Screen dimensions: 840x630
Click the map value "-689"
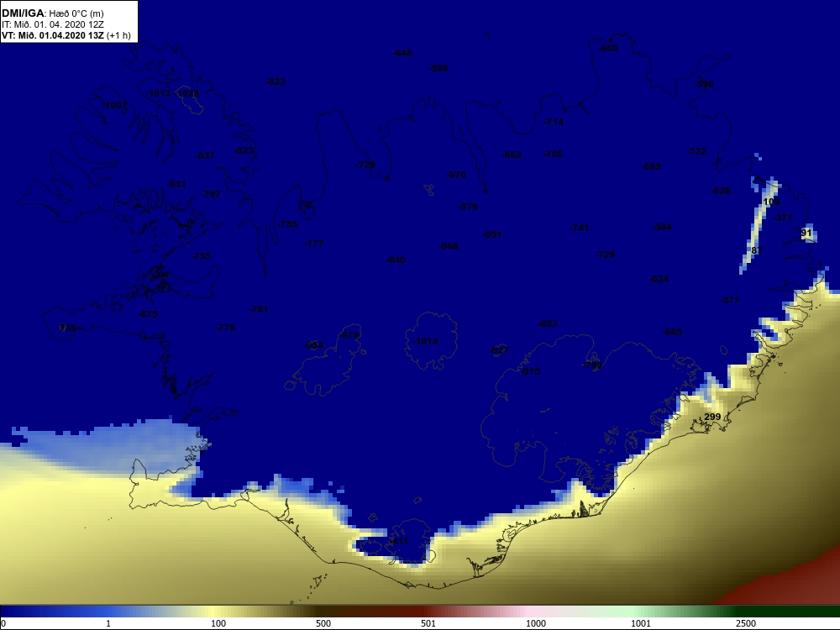(x=651, y=166)
